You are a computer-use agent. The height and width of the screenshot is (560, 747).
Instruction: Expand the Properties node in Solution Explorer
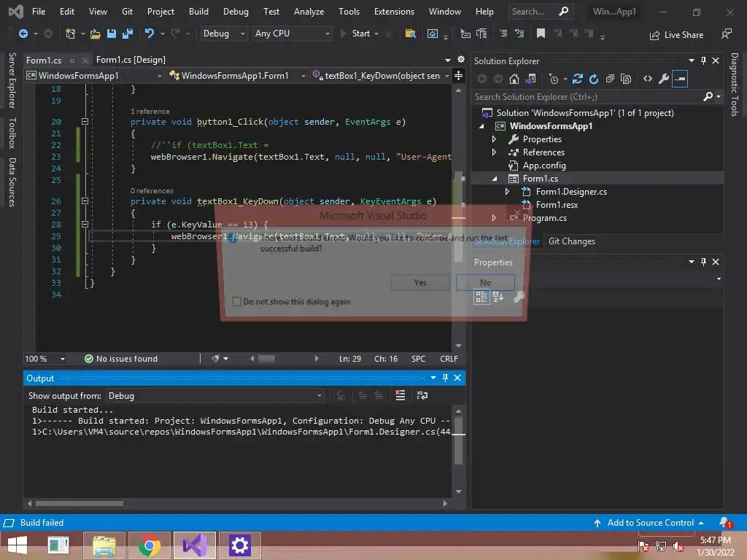click(x=494, y=139)
